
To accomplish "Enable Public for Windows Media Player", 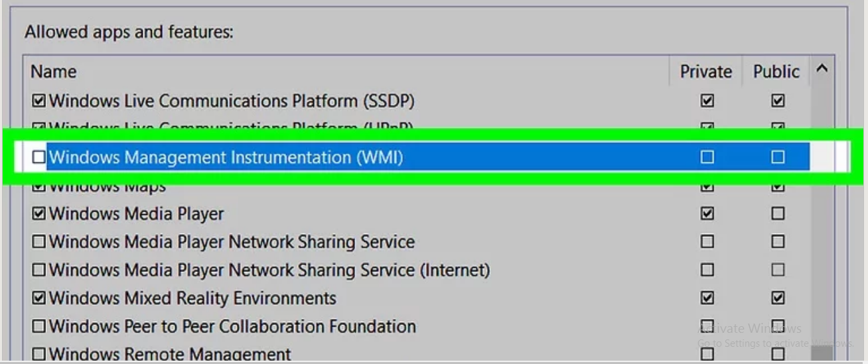I will (778, 213).
